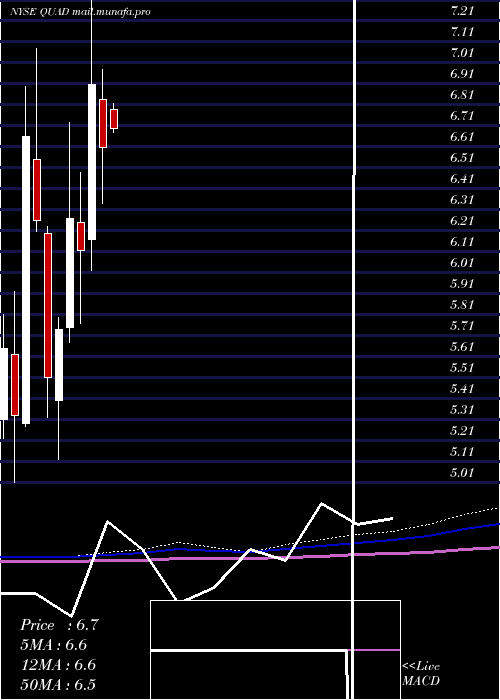The width and height of the screenshot is (500, 700).
Task: Click the 5.11 price axis label
Action: 462,452
